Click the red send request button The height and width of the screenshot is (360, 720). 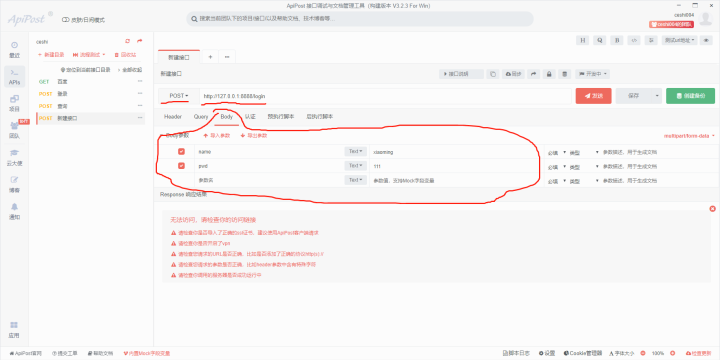(593, 96)
